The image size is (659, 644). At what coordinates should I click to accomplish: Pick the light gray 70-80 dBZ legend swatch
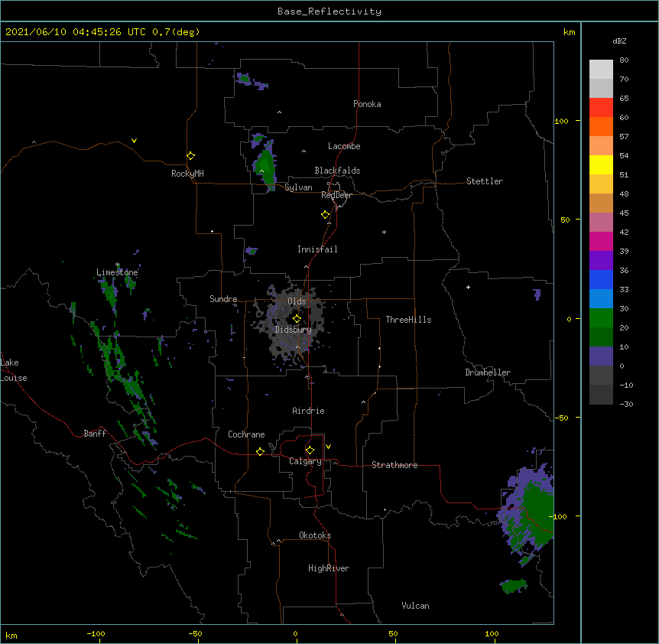pyautogui.click(x=601, y=70)
